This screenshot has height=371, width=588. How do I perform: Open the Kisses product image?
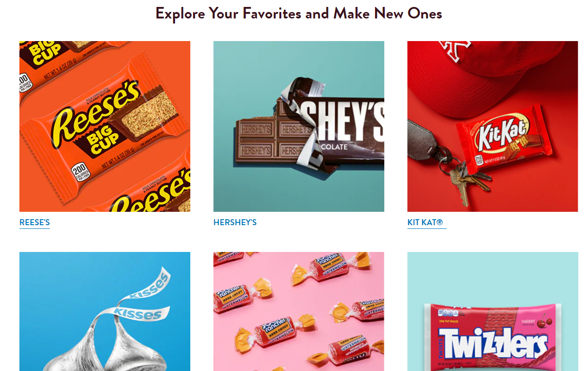[105, 311]
